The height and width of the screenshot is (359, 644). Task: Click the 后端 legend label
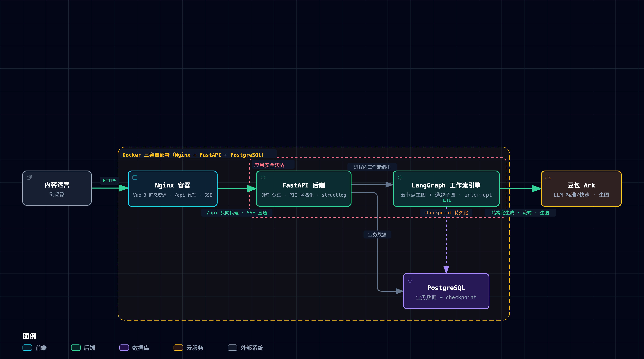click(x=89, y=348)
